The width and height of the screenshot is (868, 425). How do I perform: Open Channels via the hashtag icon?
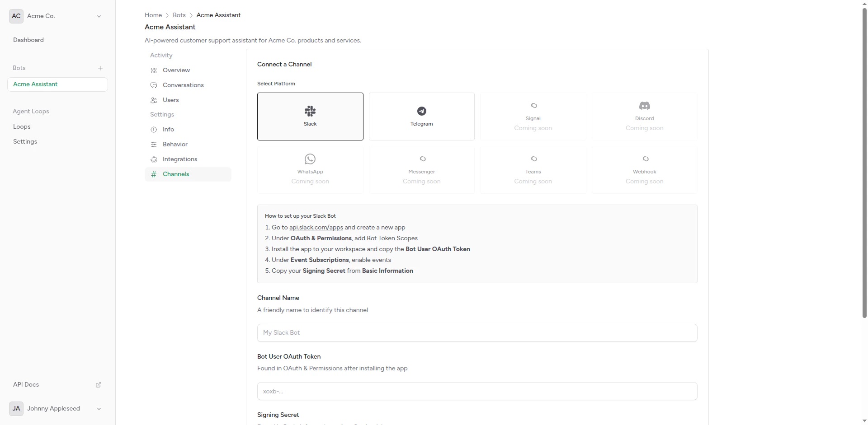click(x=154, y=174)
